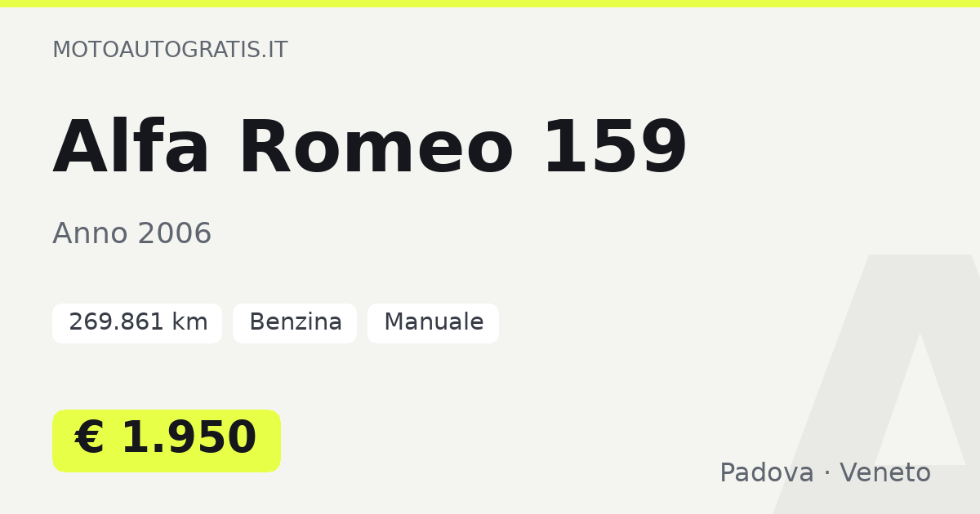Viewport: 980px width, 514px height.
Task: Click the word Veneto in location
Action: pos(885,473)
